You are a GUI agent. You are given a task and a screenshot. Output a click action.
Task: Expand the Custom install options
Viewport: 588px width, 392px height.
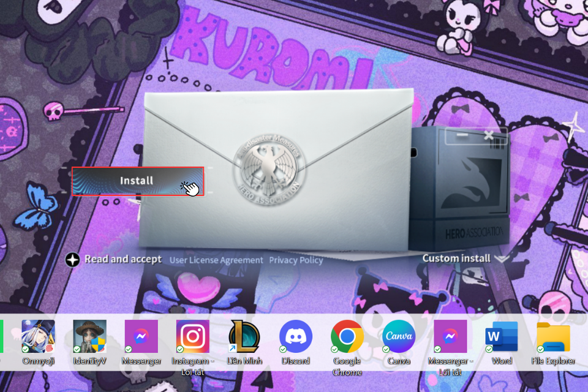[466, 258]
